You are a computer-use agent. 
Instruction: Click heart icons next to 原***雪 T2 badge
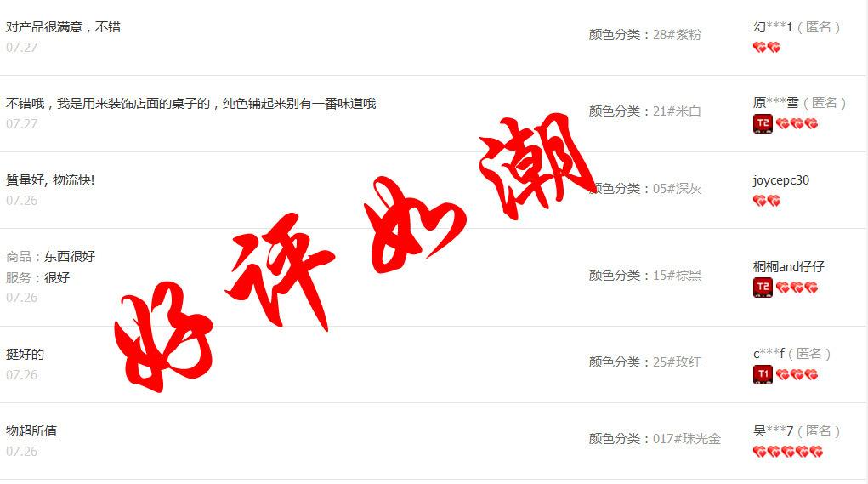tap(797, 124)
